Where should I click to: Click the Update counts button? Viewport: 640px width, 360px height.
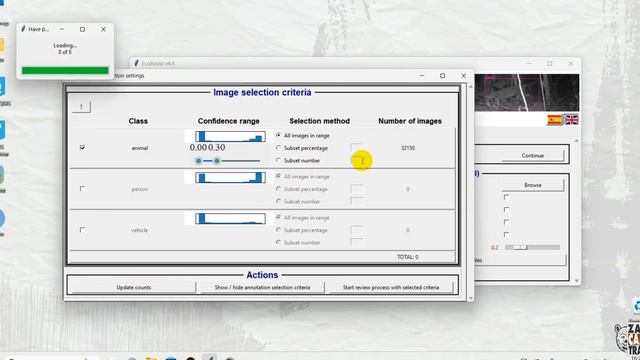[133, 287]
